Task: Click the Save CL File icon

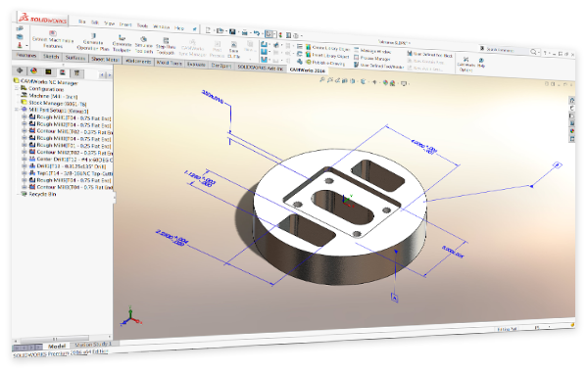Action: click(233, 45)
